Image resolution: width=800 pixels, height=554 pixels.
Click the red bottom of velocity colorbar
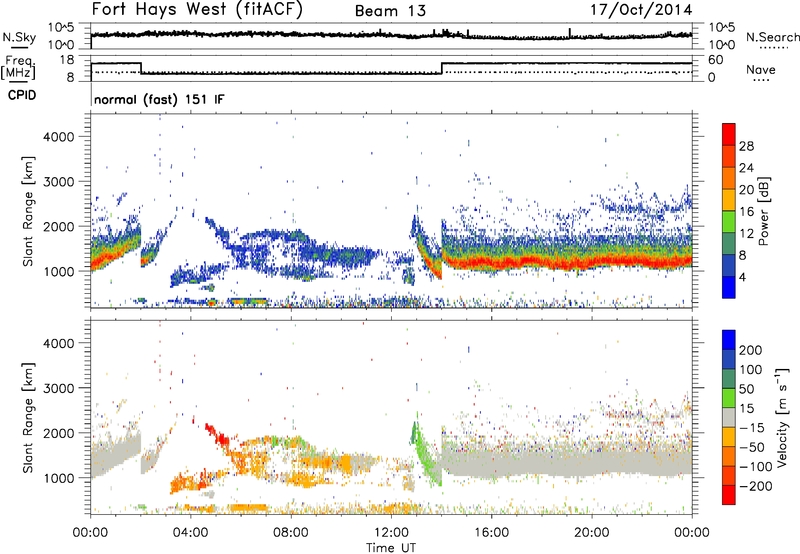pos(729,495)
